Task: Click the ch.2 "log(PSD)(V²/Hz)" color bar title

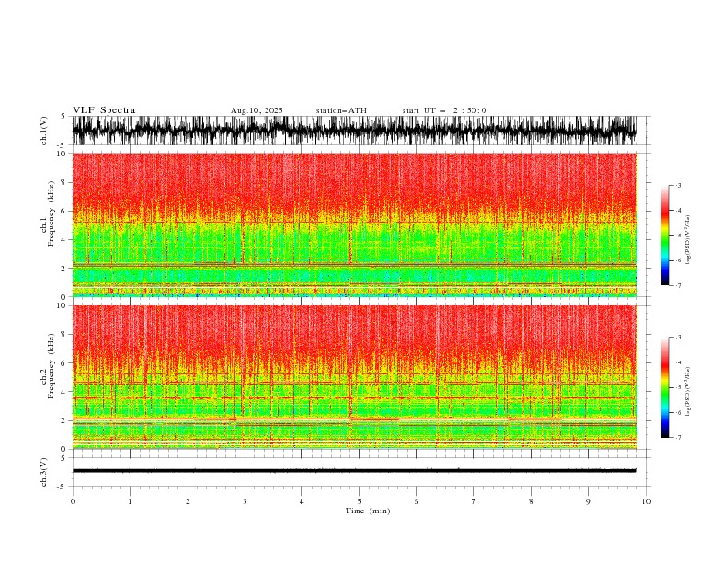Action: (x=688, y=392)
